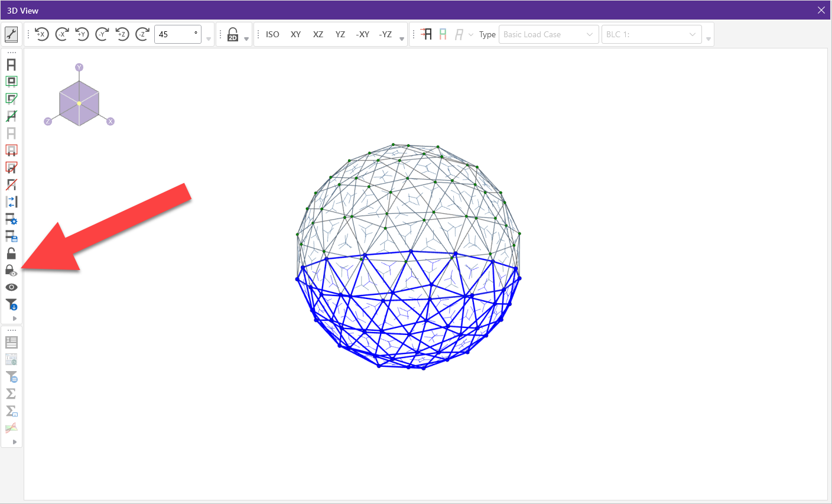Pick the green line selection tool
This screenshot has width=832, height=504.
point(11,116)
